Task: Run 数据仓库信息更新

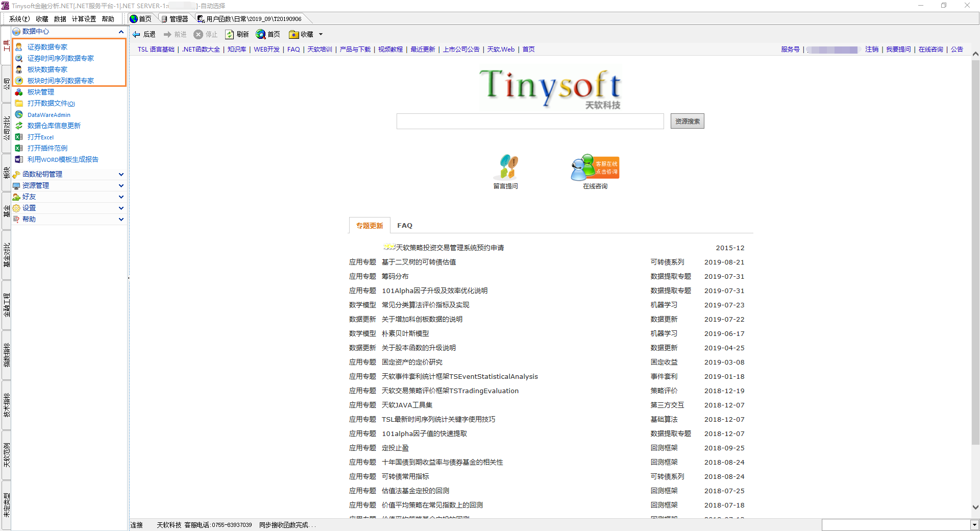Action: [x=54, y=126]
